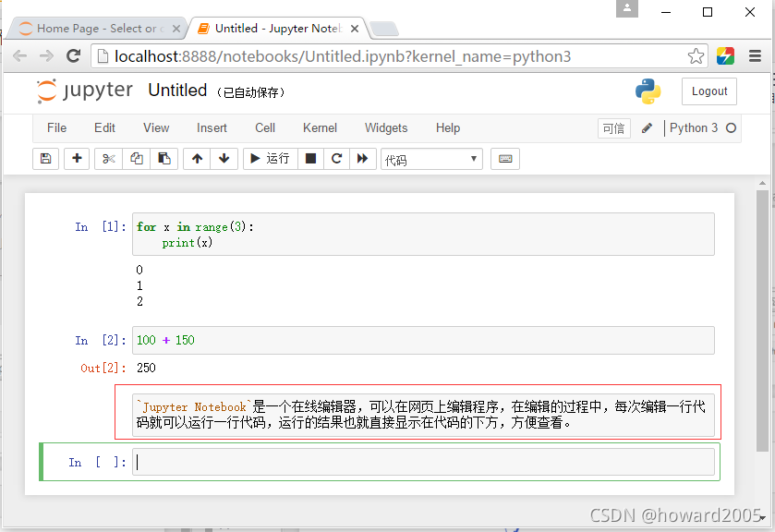Image resolution: width=775 pixels, height=532 pixels.
Task: Click the Logout button
Action: click(709, 91)
